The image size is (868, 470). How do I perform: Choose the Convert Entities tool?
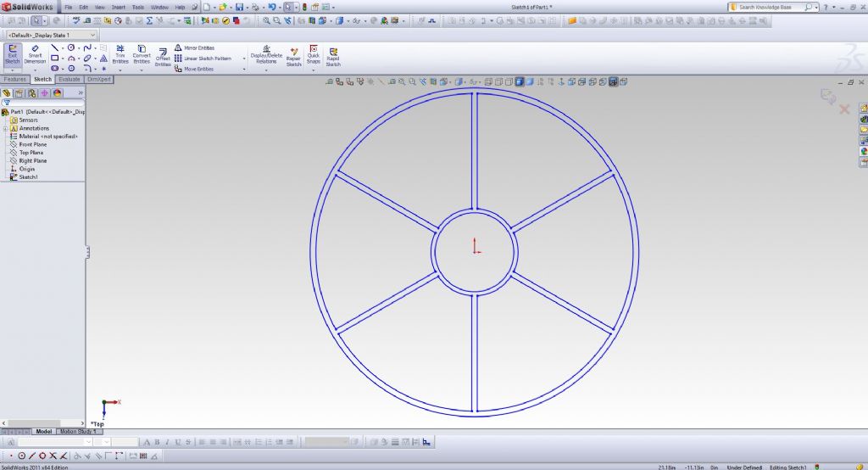point(142,54)
